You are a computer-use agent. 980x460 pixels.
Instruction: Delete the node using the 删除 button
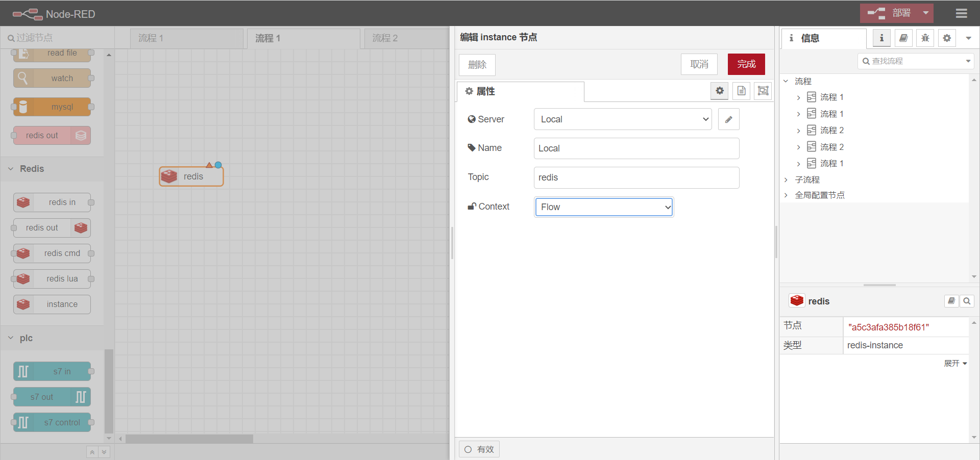click(477, 65)
